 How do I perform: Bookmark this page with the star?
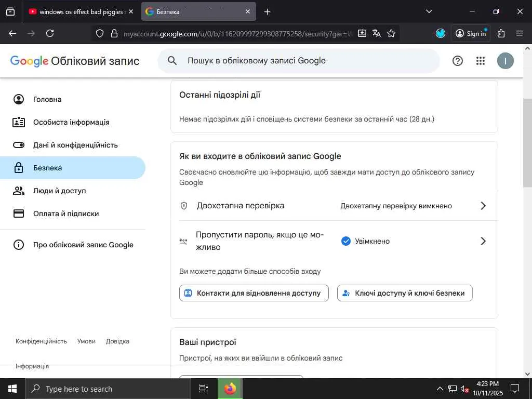391,33
